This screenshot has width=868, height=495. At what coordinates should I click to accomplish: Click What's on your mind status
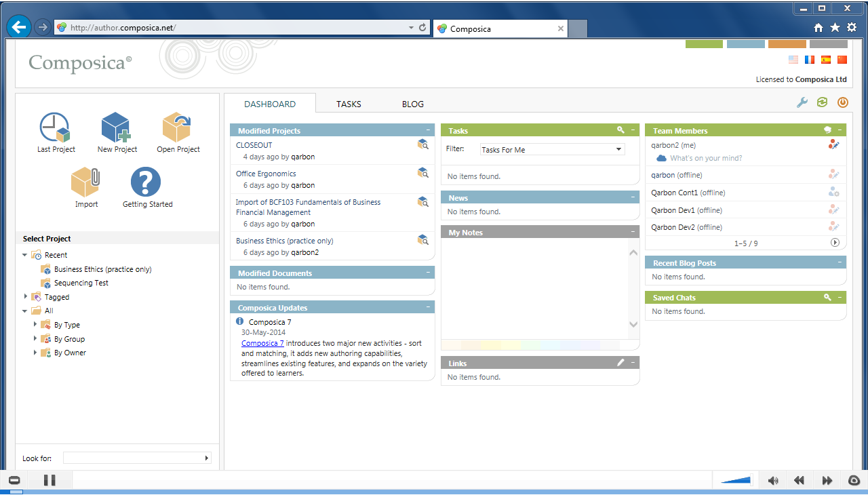706,158
